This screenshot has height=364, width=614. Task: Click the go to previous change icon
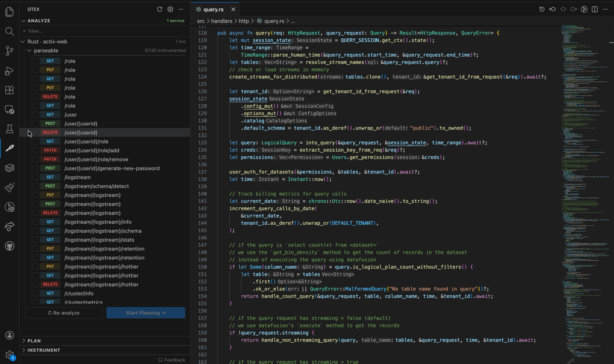coord(552,9)
